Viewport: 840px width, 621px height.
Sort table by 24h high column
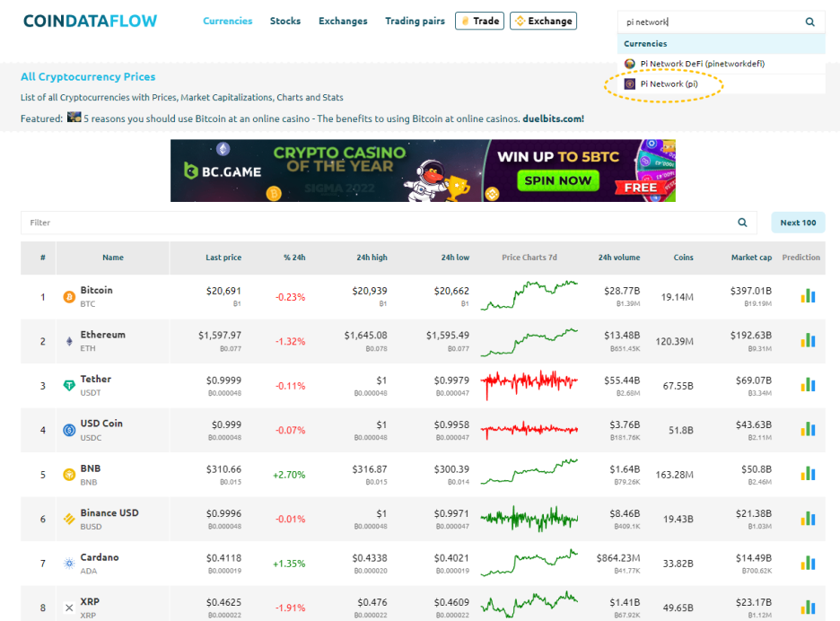coord(372,258)
